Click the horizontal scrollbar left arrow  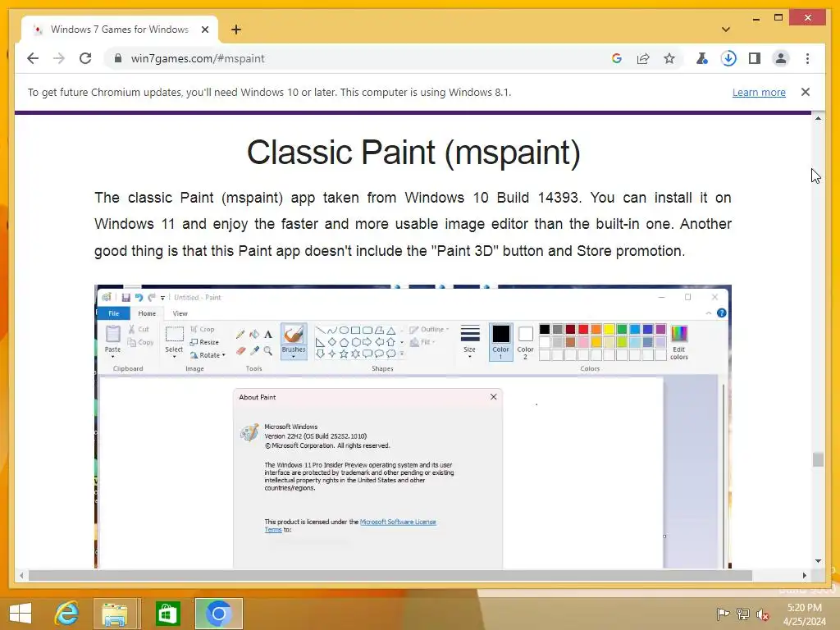click(21, 575)
